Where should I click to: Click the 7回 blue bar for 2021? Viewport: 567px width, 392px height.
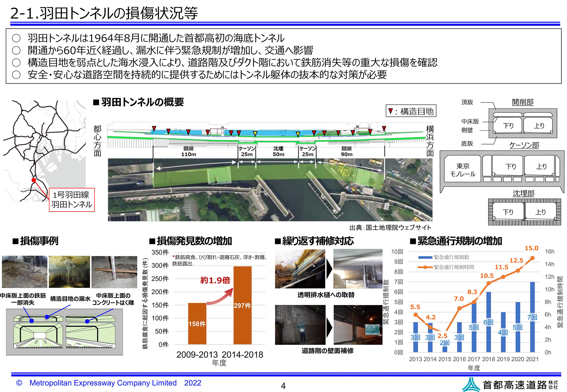(x=532, y=317)
